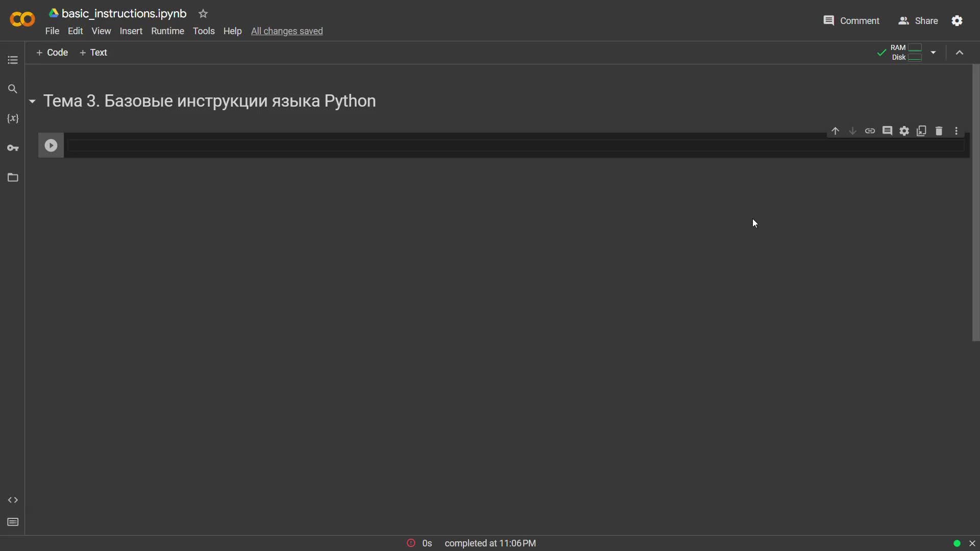Image resolution: width=980 pixels, height=551 pixels.
Task: Click the Google Drive icon beside the file name
Action: pyautogui.click(x=54, y=13)
